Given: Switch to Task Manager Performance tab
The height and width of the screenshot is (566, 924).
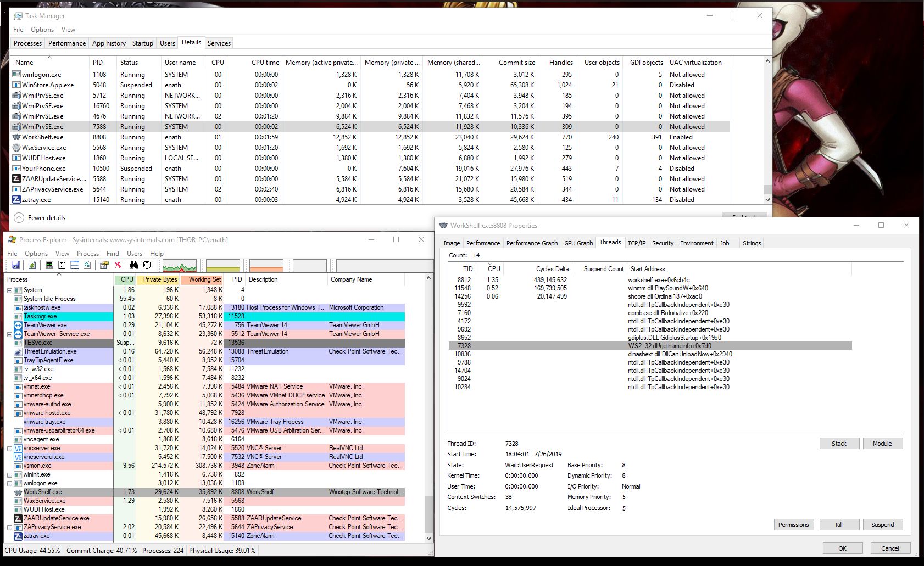Looking at the screenshot, I should point(66,43).
